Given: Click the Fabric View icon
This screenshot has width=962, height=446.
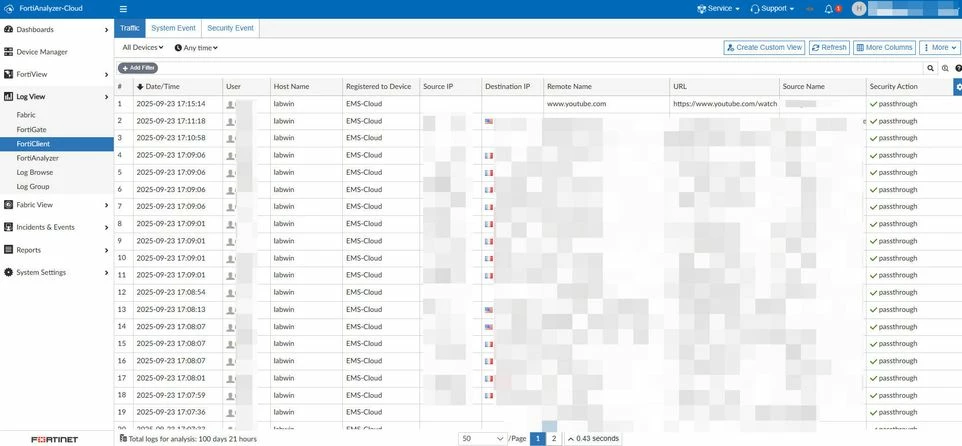Looking at the screenshot, I should coord(9,205).
